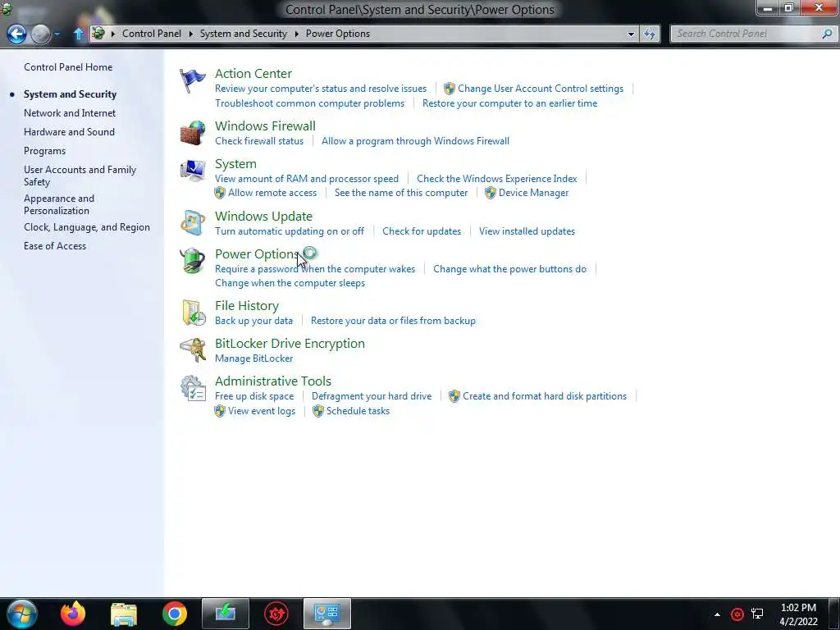Click Restore your computer to an earlier time

pyautogui.click(x=510, y=103)
